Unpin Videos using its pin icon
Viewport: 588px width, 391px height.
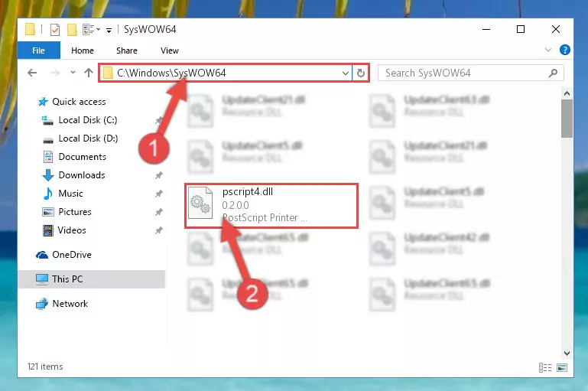[x=158, y=230]
